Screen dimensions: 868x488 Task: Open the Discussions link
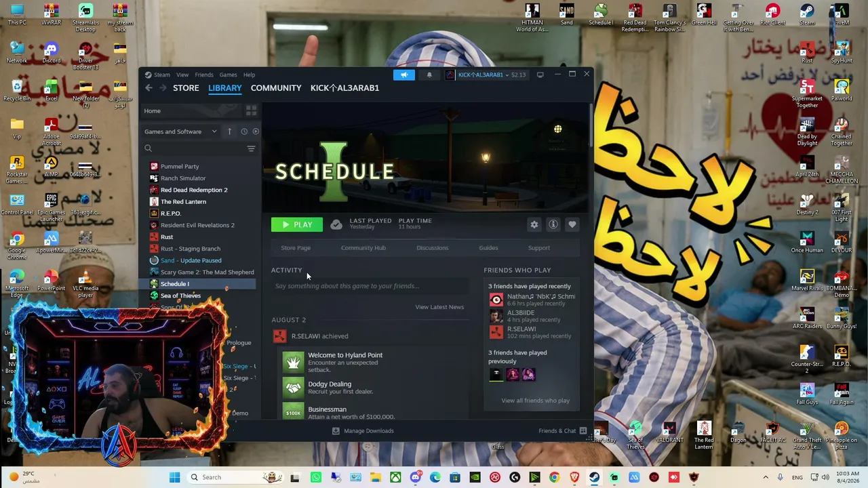[433, 248]
